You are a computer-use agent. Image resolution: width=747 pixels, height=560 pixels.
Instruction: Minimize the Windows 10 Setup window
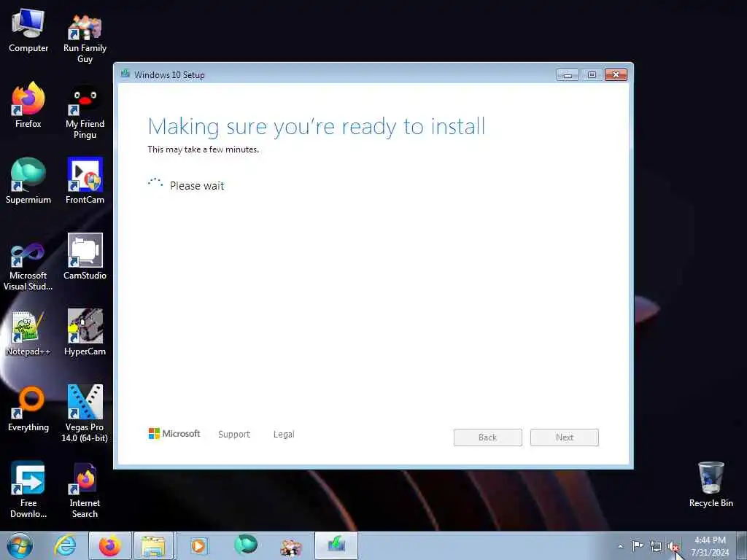pos(568,75)
